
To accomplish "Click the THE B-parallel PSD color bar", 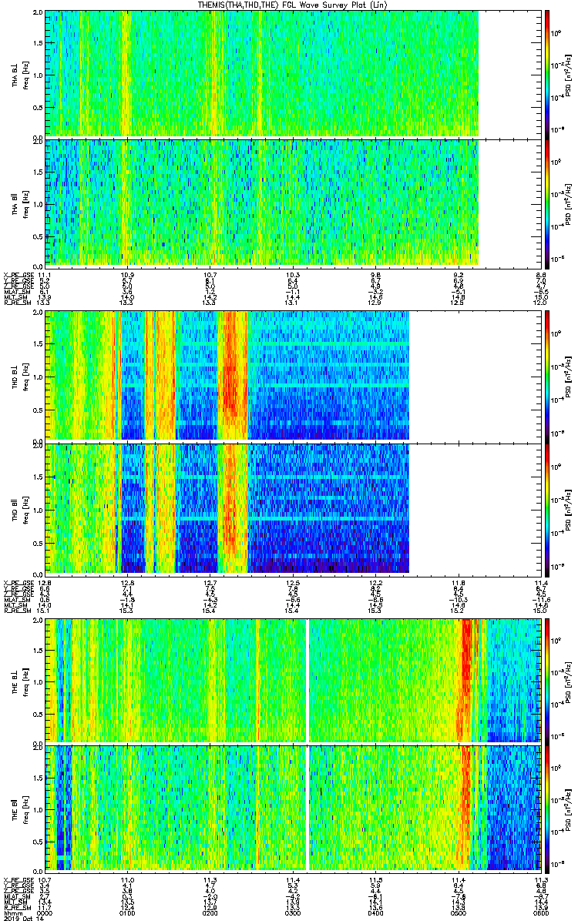I will [x=546, y=808].
